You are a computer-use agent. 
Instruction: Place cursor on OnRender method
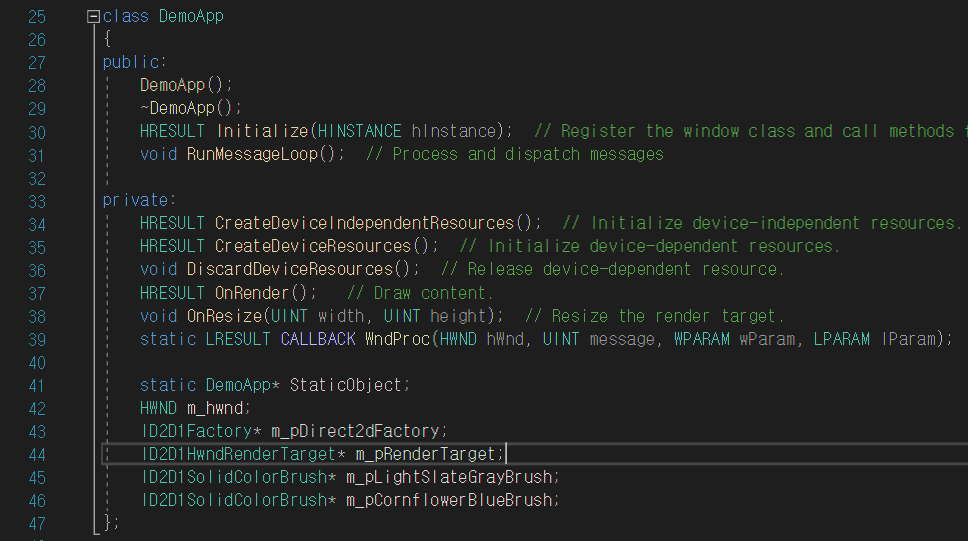[252, 293]
